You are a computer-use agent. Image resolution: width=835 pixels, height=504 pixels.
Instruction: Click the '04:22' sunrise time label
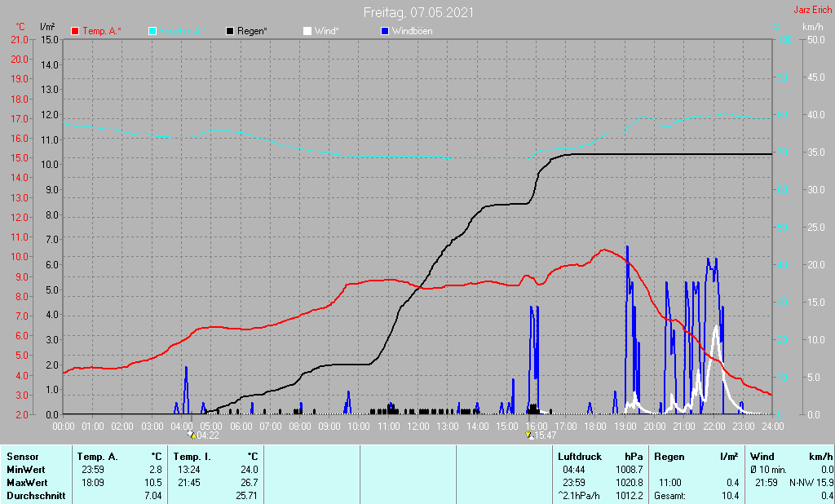coord(208,435)
